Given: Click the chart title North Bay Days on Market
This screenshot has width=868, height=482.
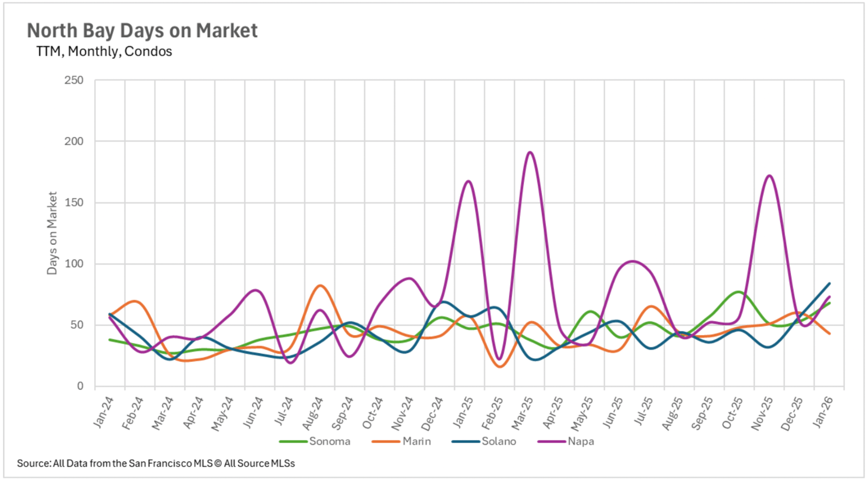Looking at the screenshot, I should click(142, 31).
